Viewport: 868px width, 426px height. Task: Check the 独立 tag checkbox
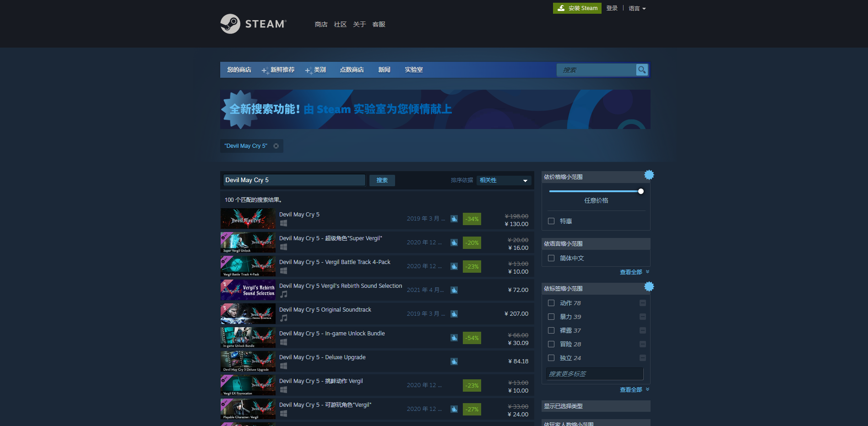pos(551,358)
